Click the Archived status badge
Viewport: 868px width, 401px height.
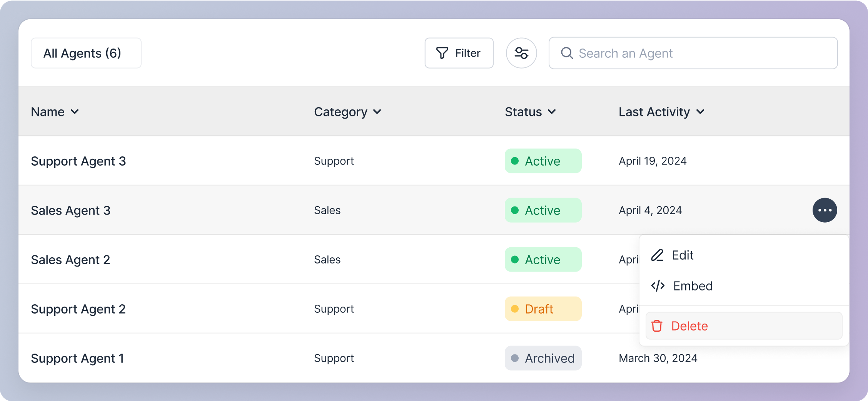coord(542,358)
